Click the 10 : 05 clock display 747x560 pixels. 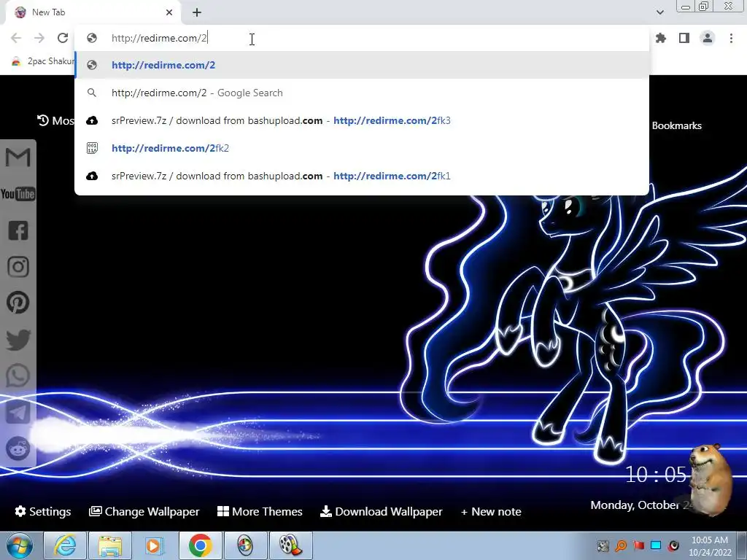point(656,474)
